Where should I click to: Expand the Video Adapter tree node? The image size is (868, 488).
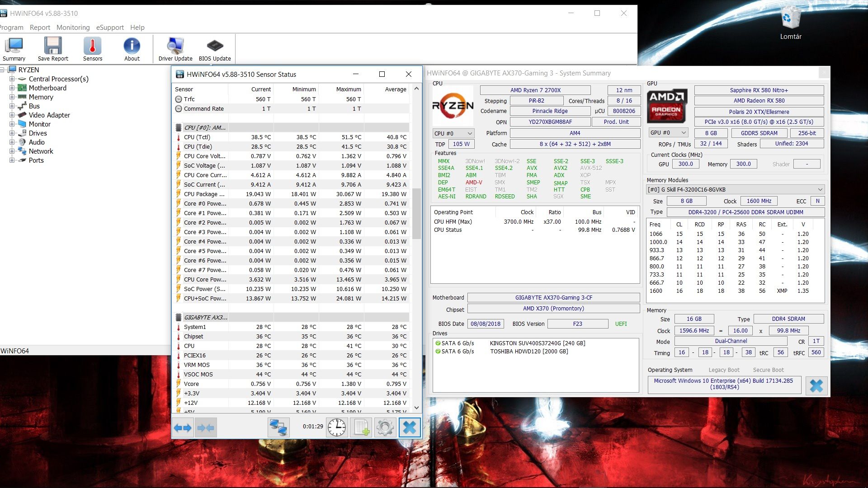(x=12, y=115)
